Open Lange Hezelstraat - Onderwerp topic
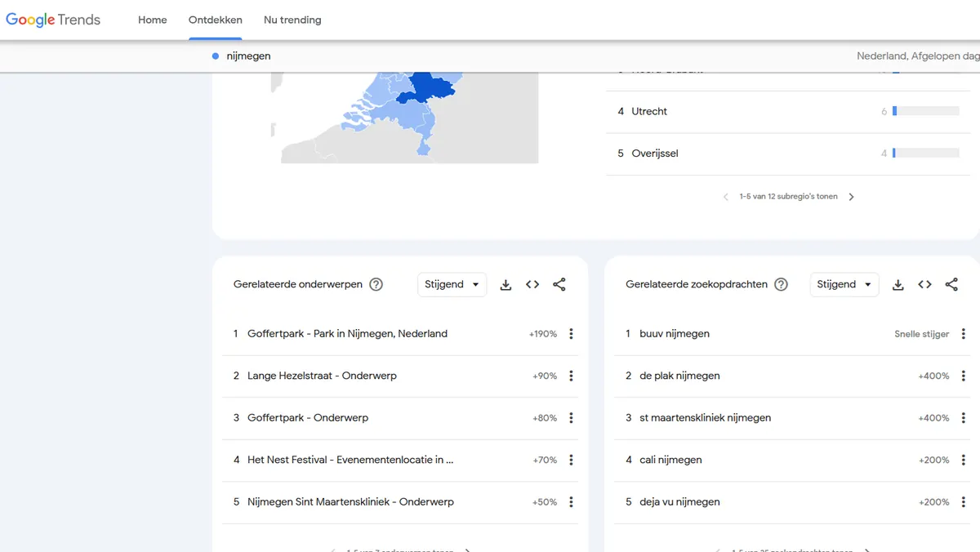This screenshot has width=980, height=552. 322,376
